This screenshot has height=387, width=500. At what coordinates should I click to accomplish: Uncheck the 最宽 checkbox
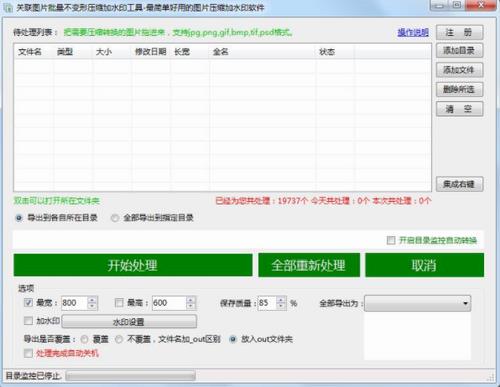tap(28, 303)
